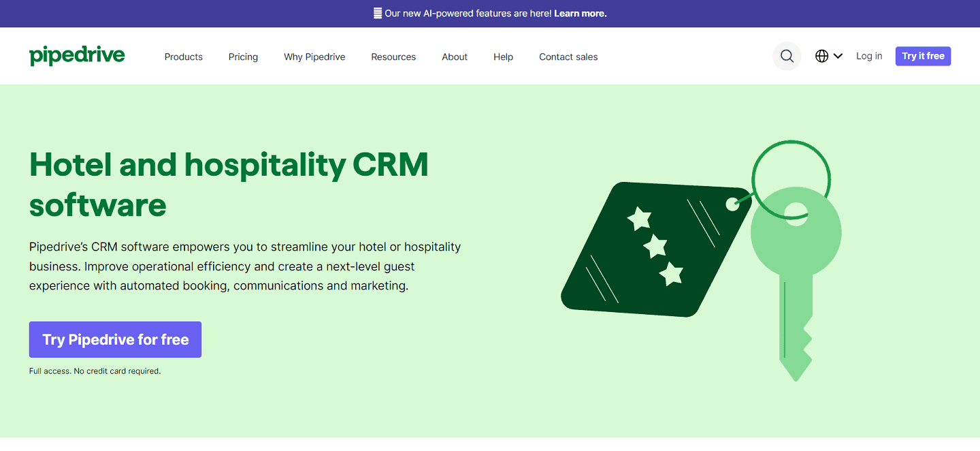The width and height of the screenshot is (980, 451).
Task: Click Learn more in the top banner
Action: point(580,13)
